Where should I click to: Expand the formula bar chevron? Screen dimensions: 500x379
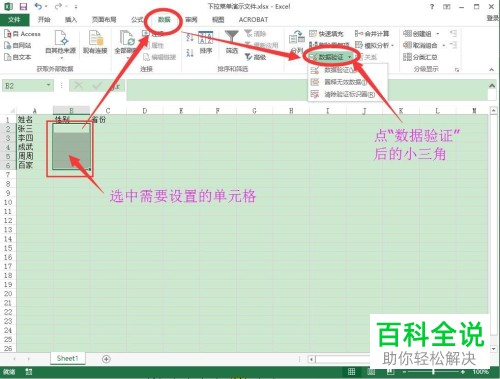pyautogui.click(x=492, y=86)
